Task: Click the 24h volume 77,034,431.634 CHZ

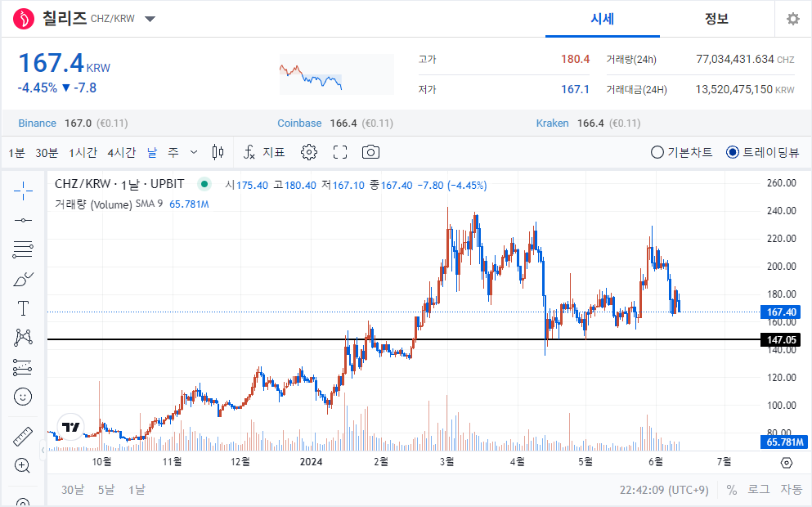Action: (745, 59)
